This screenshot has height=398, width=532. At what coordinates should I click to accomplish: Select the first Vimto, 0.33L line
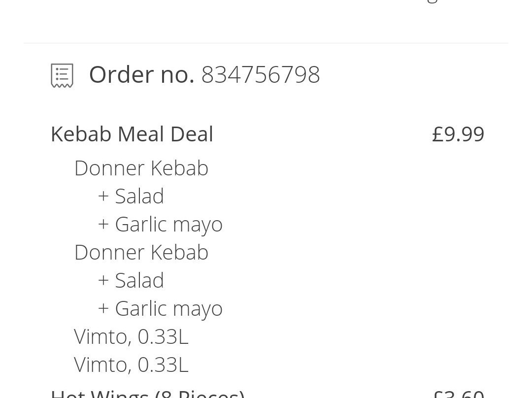[x=131, y=337]
